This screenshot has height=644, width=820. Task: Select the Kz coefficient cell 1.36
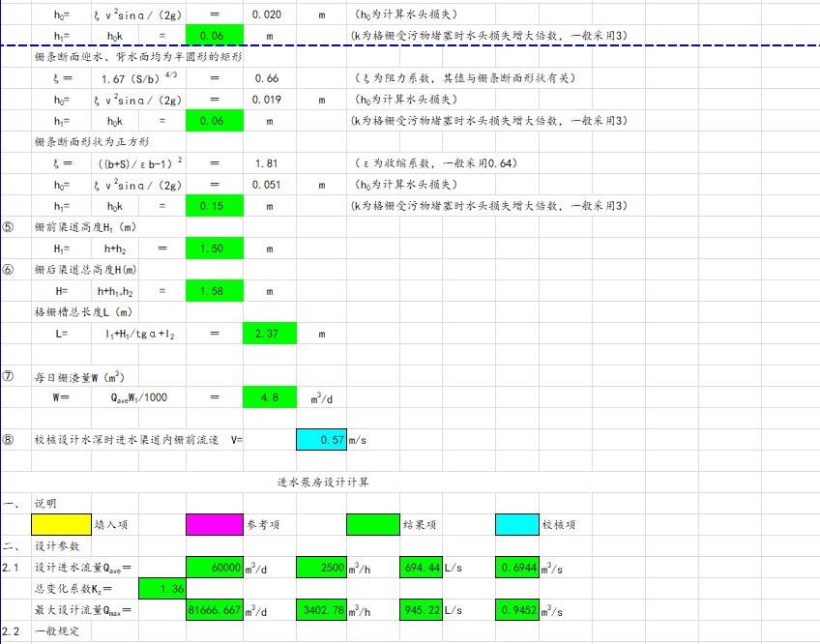coord(162,589)
